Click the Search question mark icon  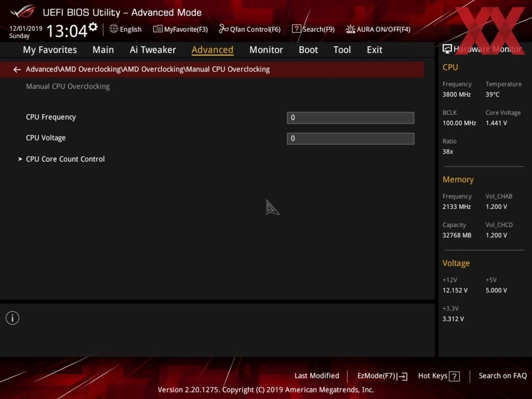point(297,29)
